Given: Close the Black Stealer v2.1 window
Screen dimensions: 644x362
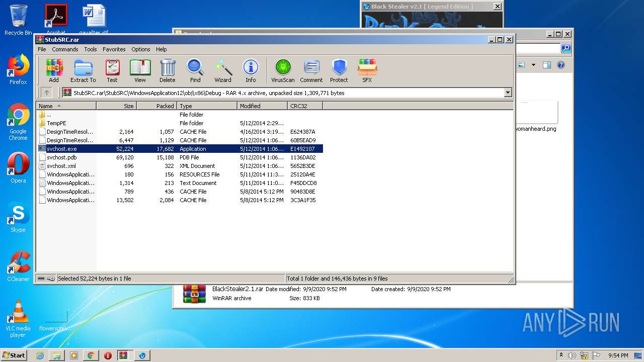Looking at the screenshot, I should click(x=497, y=7).
